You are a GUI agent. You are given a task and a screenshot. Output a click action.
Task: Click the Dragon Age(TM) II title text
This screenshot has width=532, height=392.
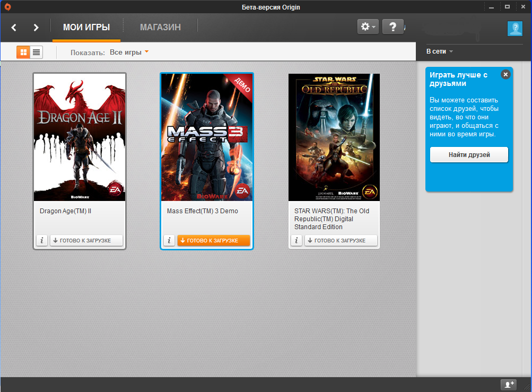pos(65,211)
